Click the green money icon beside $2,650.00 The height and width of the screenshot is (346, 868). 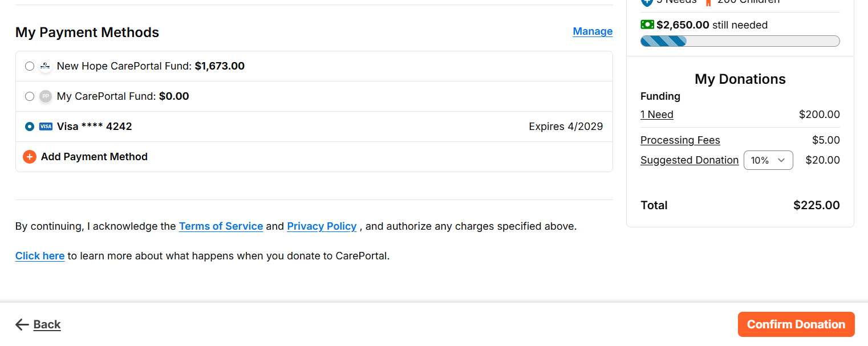tap(647, 25)
